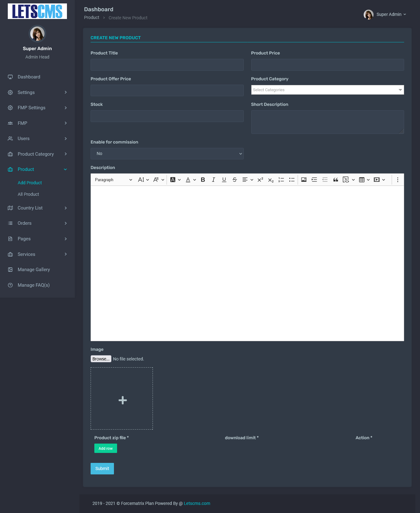
Task: Show more toolbar items (three dots)
Action: click(398, 180)
